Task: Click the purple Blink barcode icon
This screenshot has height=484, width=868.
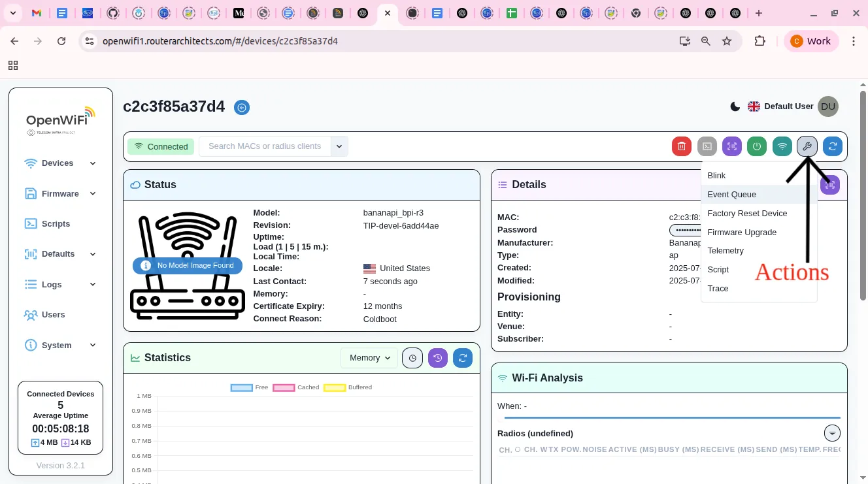Action: click(x=732, y=146)
